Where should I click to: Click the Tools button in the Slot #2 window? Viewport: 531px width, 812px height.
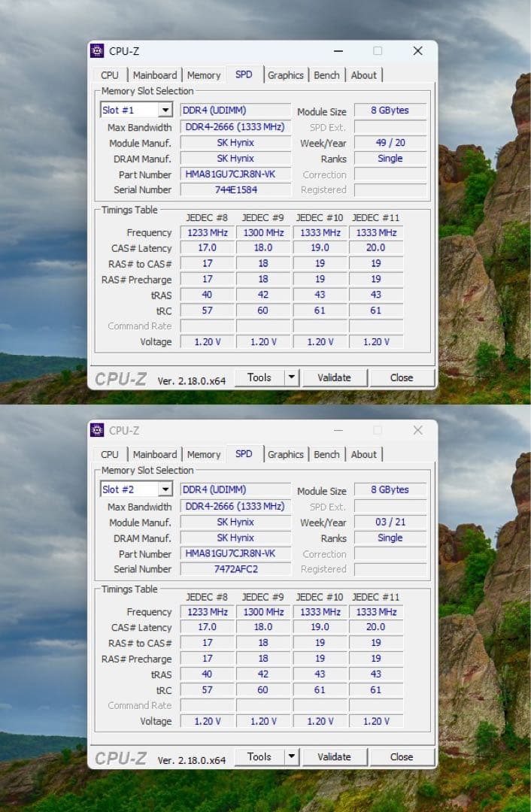point(259,756)
